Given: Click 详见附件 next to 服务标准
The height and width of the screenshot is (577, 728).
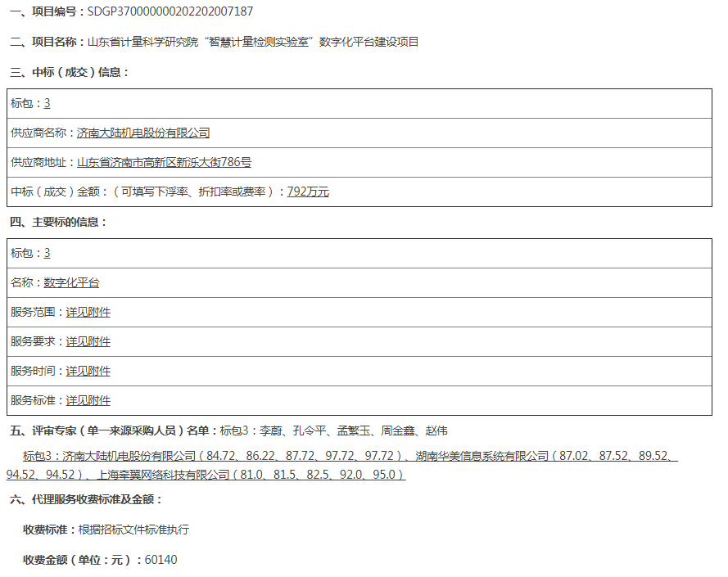Looking at the screenshot, I should [88, 400].
